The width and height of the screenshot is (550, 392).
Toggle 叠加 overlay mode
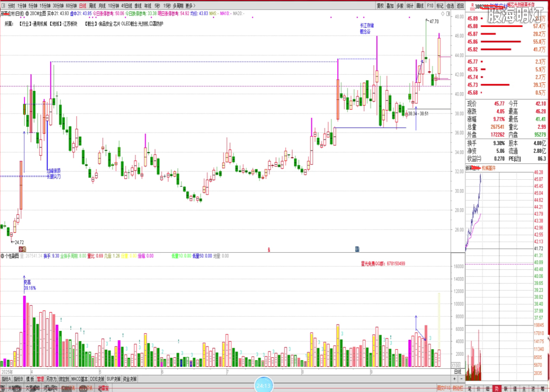click(390, 6)
